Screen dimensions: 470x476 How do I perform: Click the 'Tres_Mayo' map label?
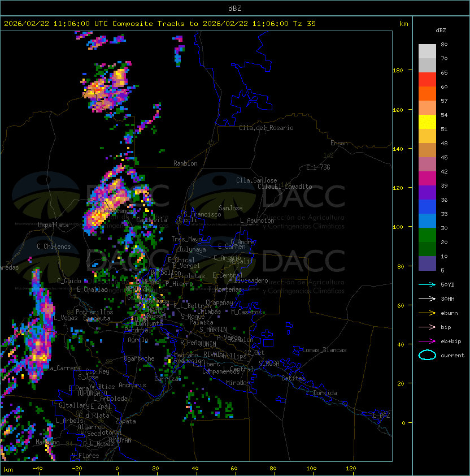pos(186,239)
